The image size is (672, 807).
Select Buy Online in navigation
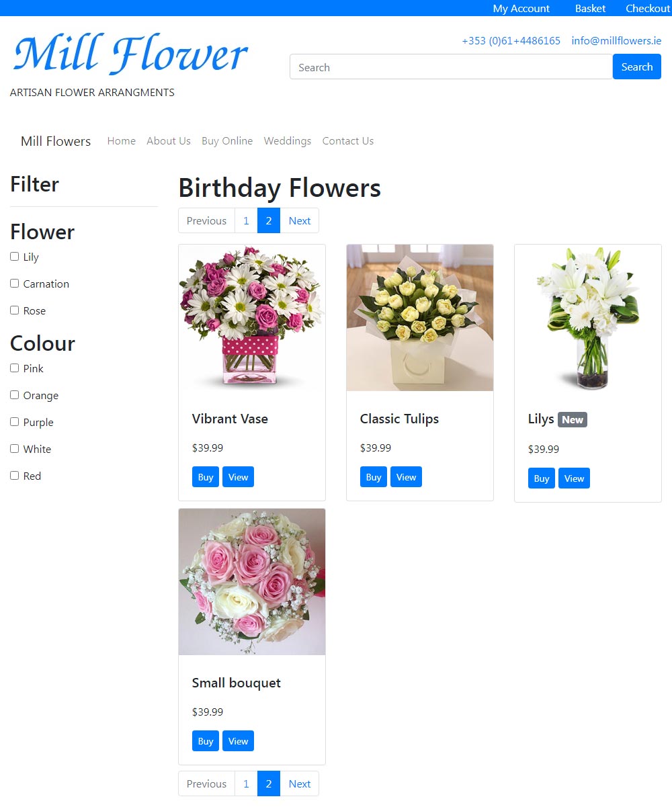tap(227, 141)
